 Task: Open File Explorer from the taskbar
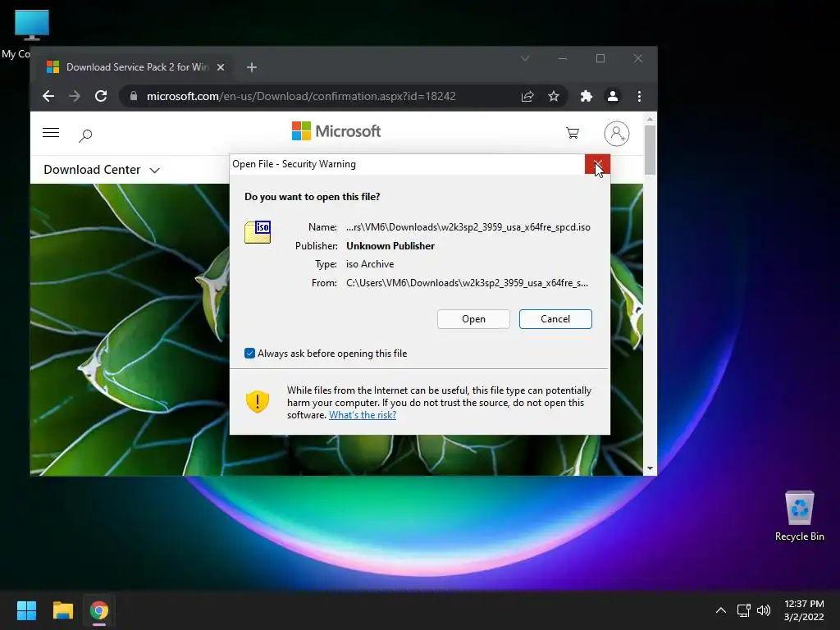pos(62,610)
